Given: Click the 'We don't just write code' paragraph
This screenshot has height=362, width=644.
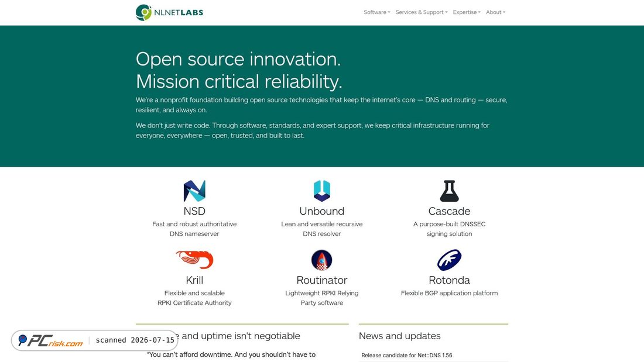Looking at the screenshot, I should pos(313,130).
